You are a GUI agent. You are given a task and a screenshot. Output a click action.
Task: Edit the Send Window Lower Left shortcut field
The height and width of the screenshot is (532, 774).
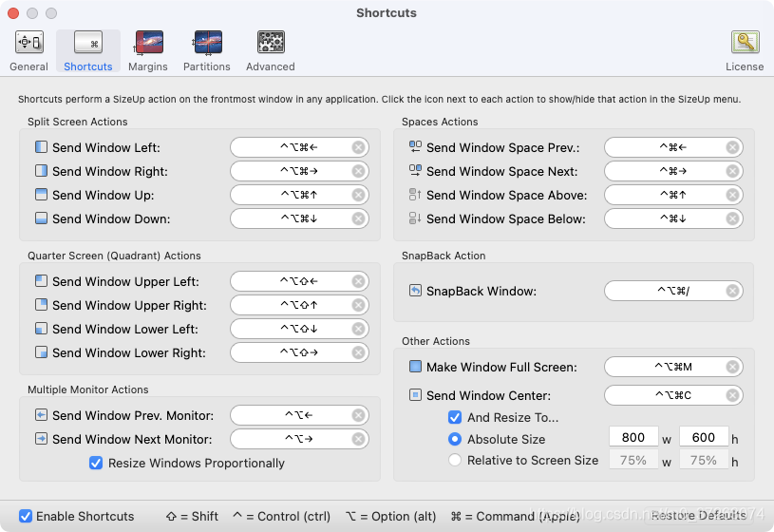[300, 329]
